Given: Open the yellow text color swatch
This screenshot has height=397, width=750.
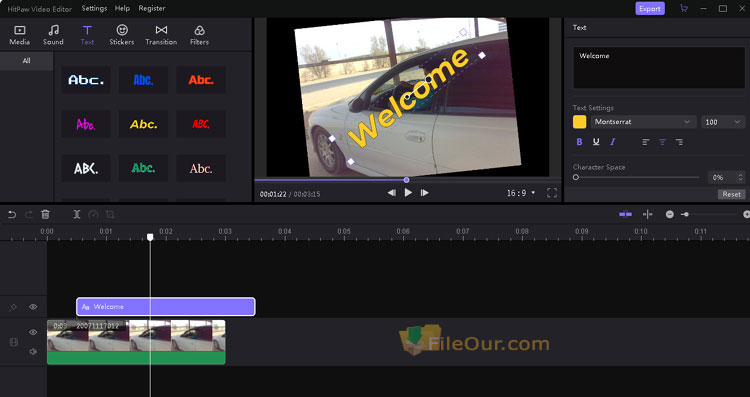Looking at the screenshot, I should pyautogui.click(x=579, y=122).
